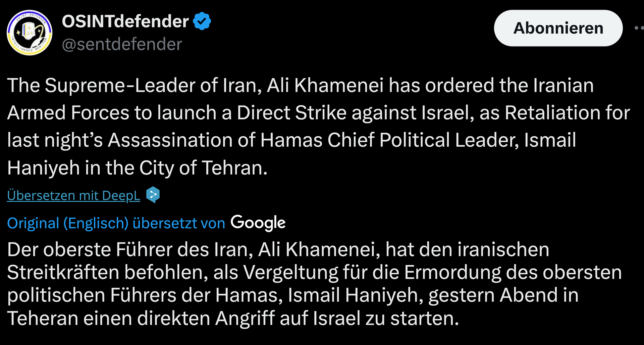Open the more options dots menu
This screenshot has height=345, width=644.
coord(639,28)
